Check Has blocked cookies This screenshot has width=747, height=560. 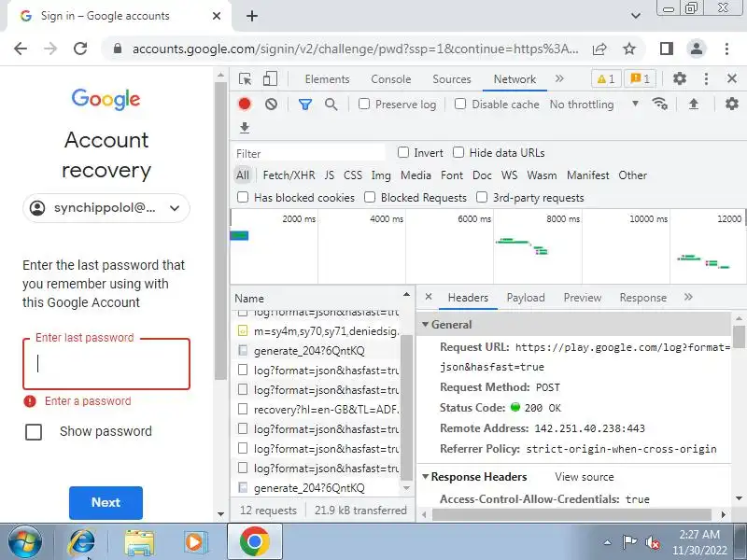[x=243, y=197]
